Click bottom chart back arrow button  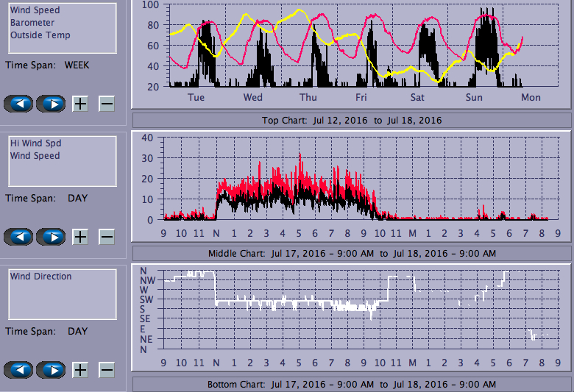(x=20, y=370)
